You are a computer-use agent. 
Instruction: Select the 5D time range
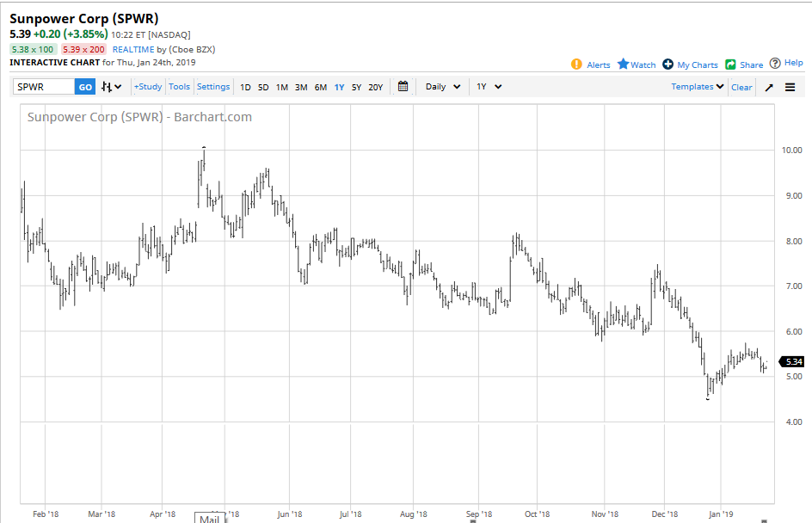[x=263, y=87]
